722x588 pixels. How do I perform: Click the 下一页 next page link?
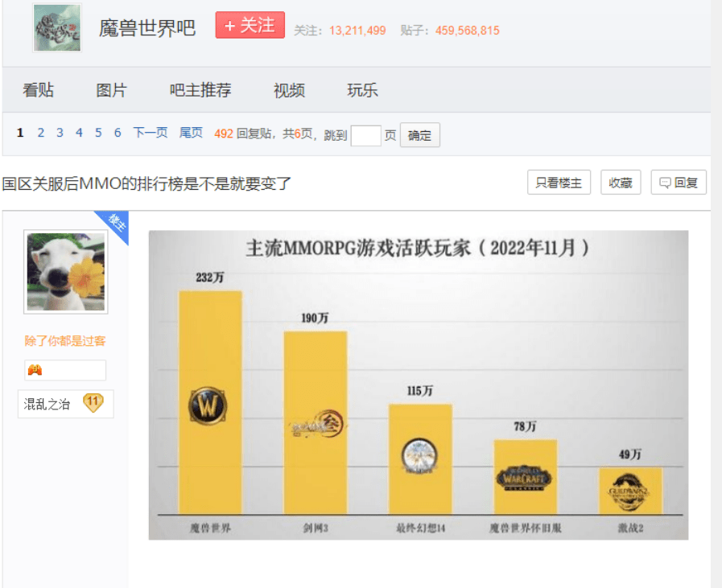[150, 133]
